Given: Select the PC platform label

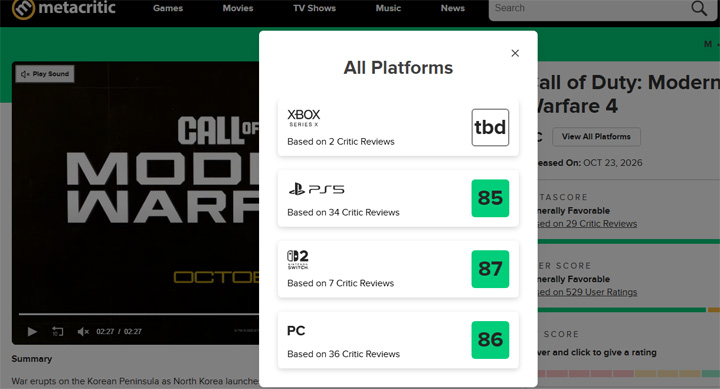Looking at the screenshot, I should pos(296,331).
